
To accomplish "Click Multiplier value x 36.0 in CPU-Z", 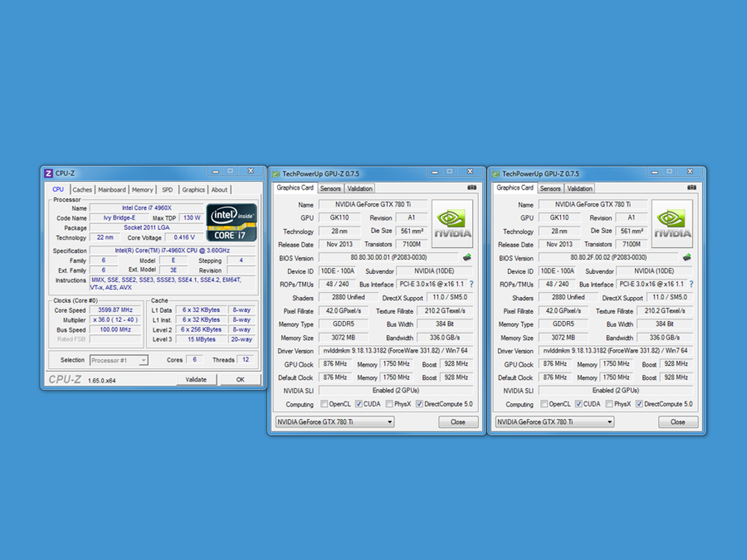I will tap(115, 320).
